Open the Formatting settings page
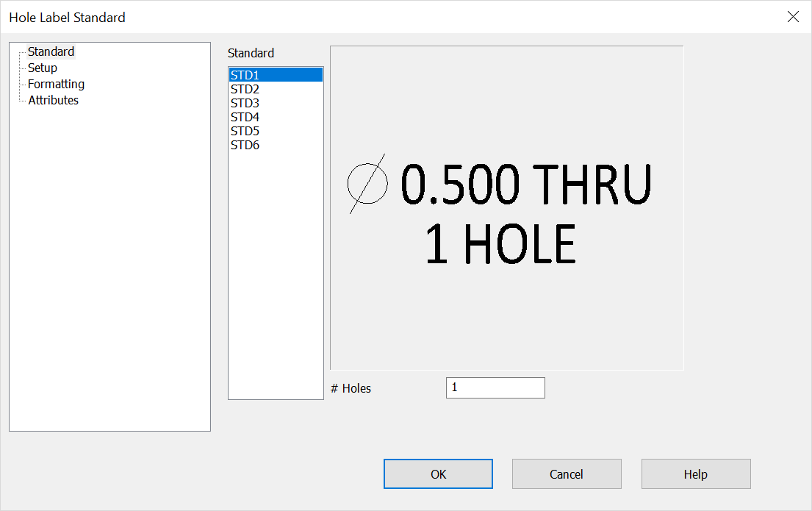The height and width of the screenshot is (511, 812). tap(56, 84)
